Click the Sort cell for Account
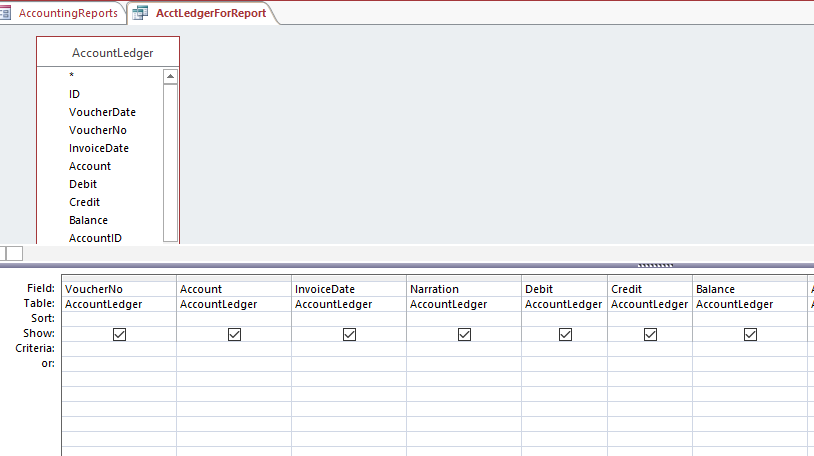 click(x=234, y=319)
